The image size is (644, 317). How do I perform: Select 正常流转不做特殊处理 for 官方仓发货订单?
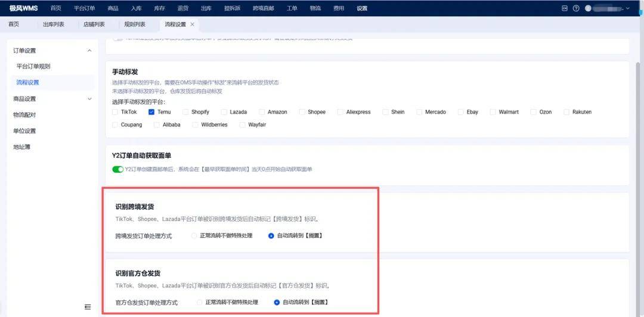[200, 302]
